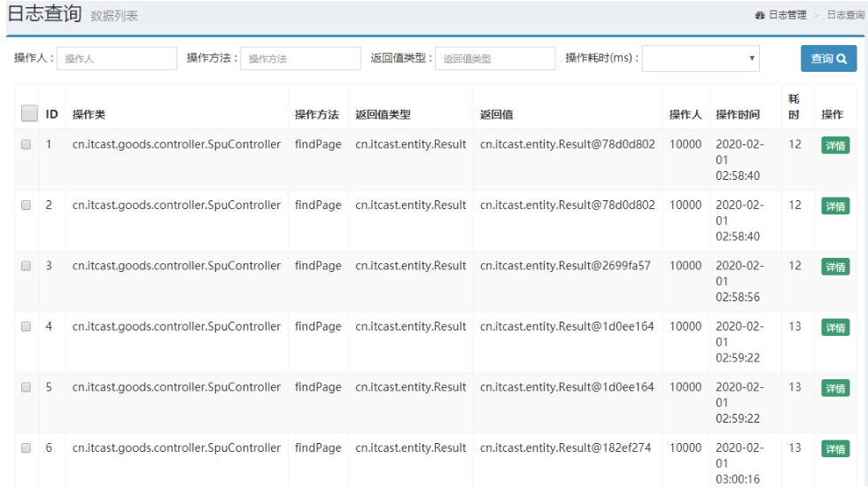Image resolution: width=868 pixels, height=490 pixels.
Task: Open 详情 for row ID 1
Action: click(x=835, y=145)
